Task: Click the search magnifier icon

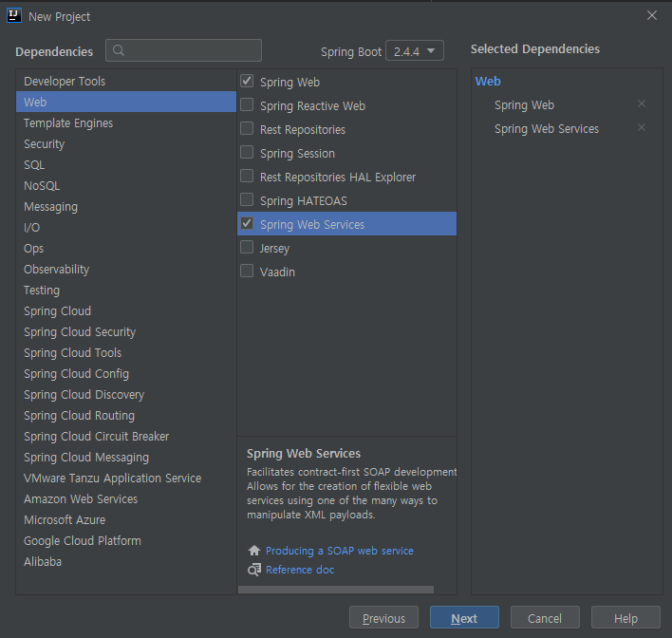Action: (119, 50)
